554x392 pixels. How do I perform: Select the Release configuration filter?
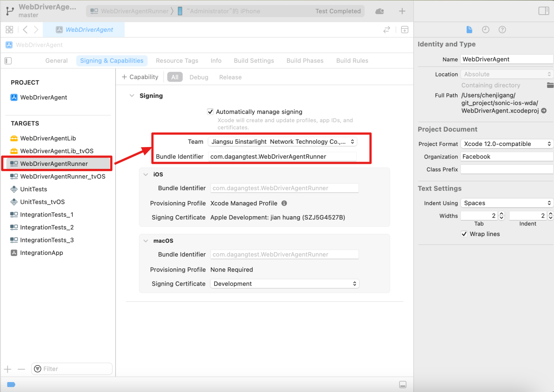[x=230, y=77]
